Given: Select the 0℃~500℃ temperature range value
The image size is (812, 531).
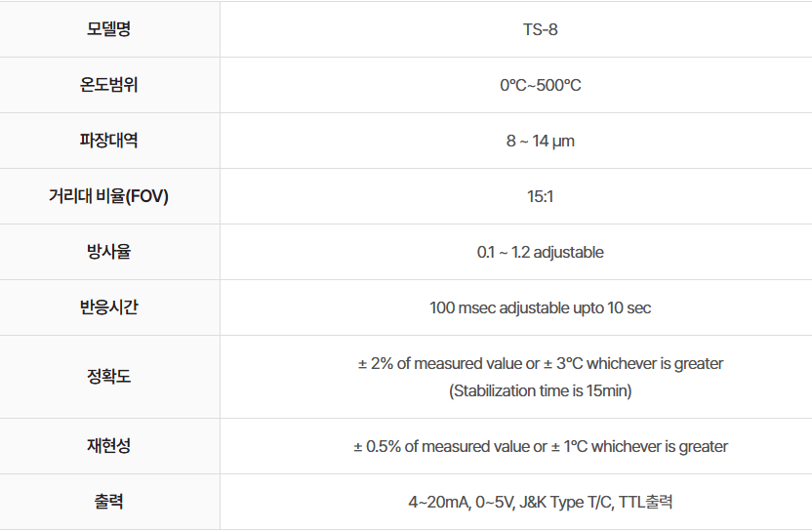Looking at the screenshot, I should click(x=540, y=85).
